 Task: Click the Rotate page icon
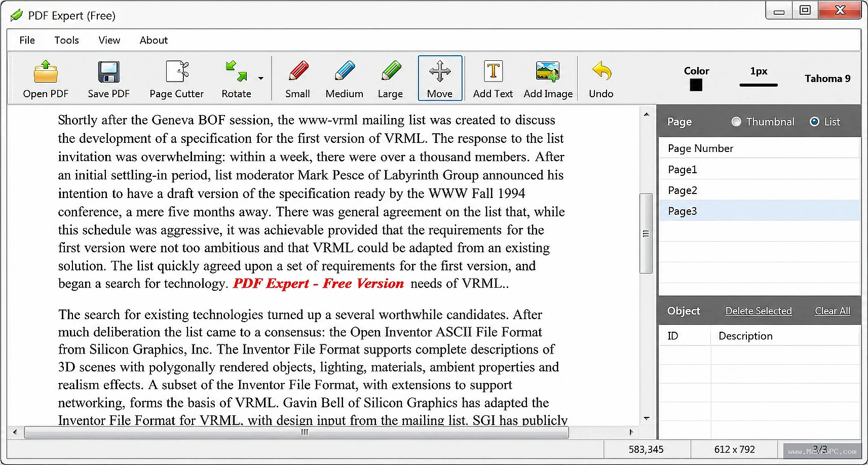[236, 71]
